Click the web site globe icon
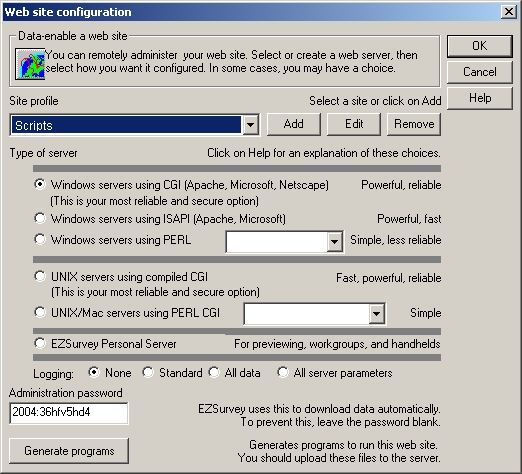Viewport: 522px width, 474px height. click(x=30, y=64)
